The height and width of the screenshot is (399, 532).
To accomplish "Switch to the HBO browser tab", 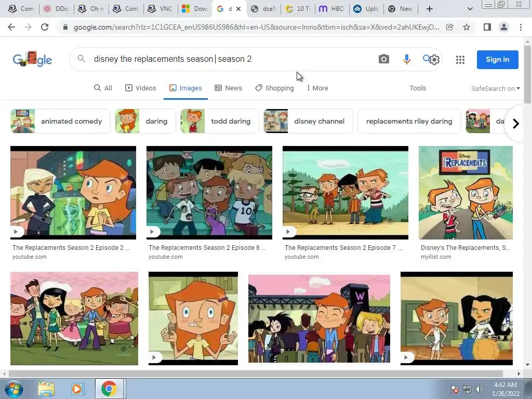I will click(331, 9).
